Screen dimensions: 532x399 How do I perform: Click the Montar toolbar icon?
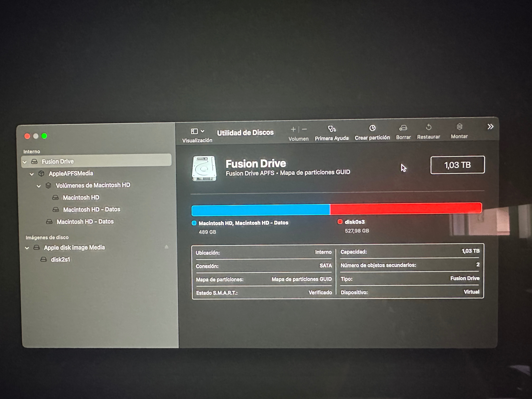coord(459,127)
